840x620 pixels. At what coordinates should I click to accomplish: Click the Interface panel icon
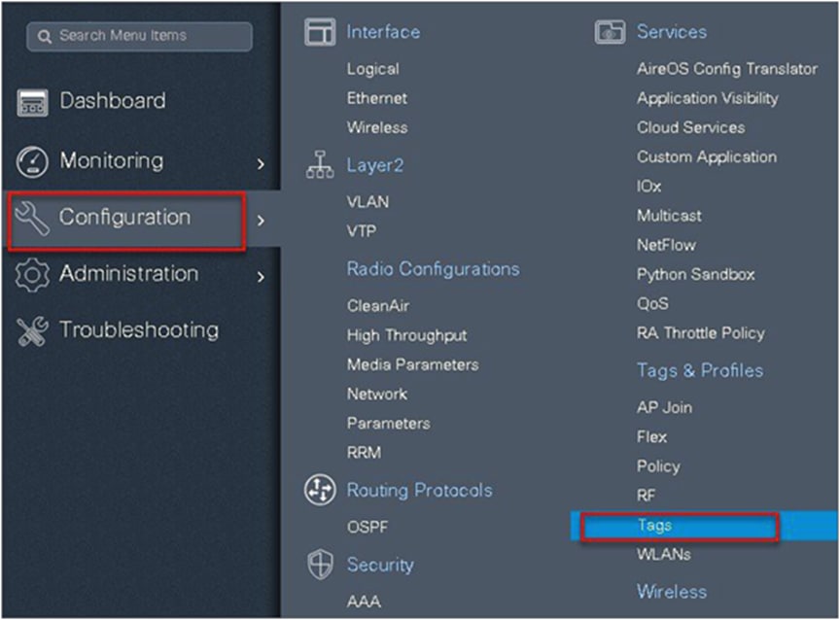click(x=321, y=31)
